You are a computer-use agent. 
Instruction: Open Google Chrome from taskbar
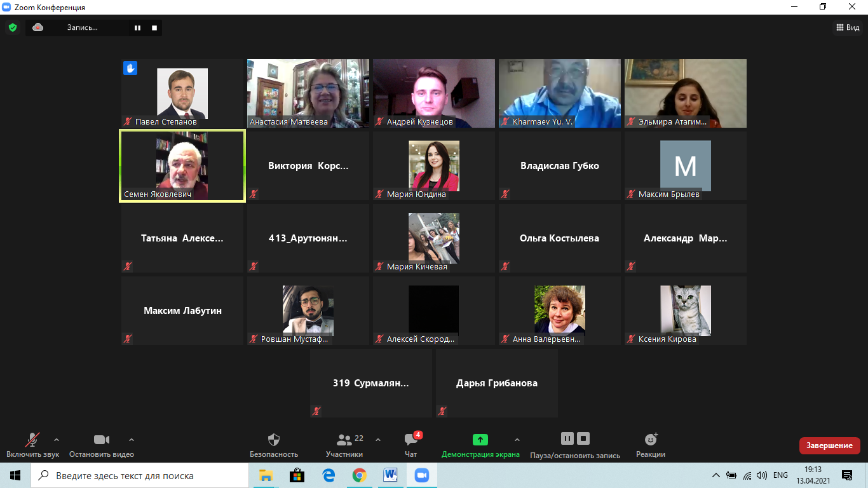point(360,475)
